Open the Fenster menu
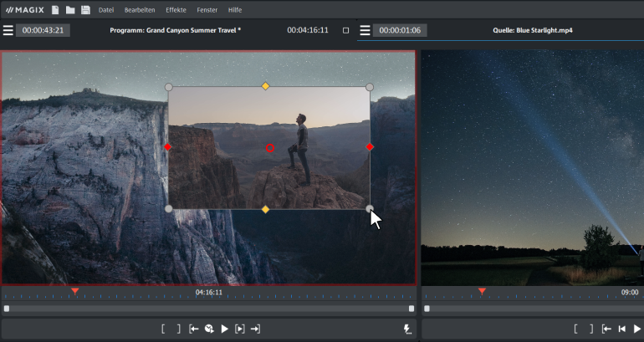Viewport: 644px width, 342px height. point(207,10)
